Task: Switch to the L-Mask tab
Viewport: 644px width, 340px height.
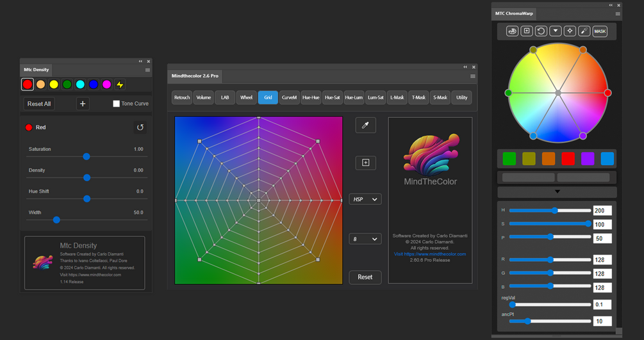Action: (397, 97)
